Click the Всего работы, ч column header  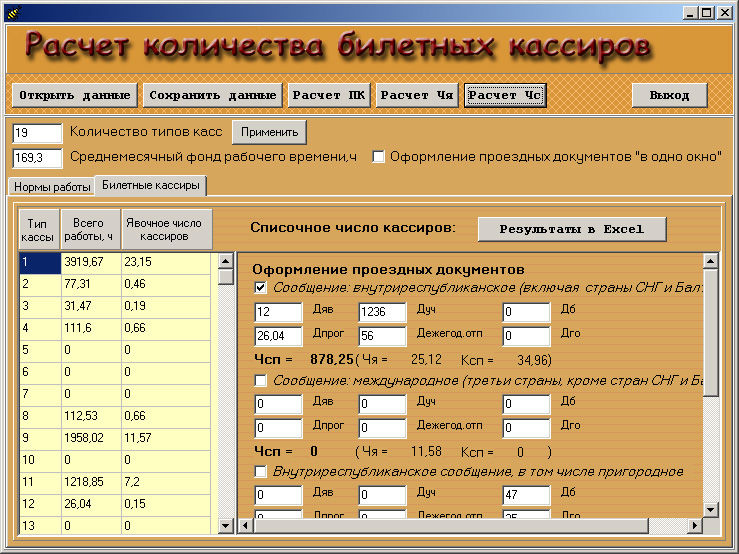point(90,230)
